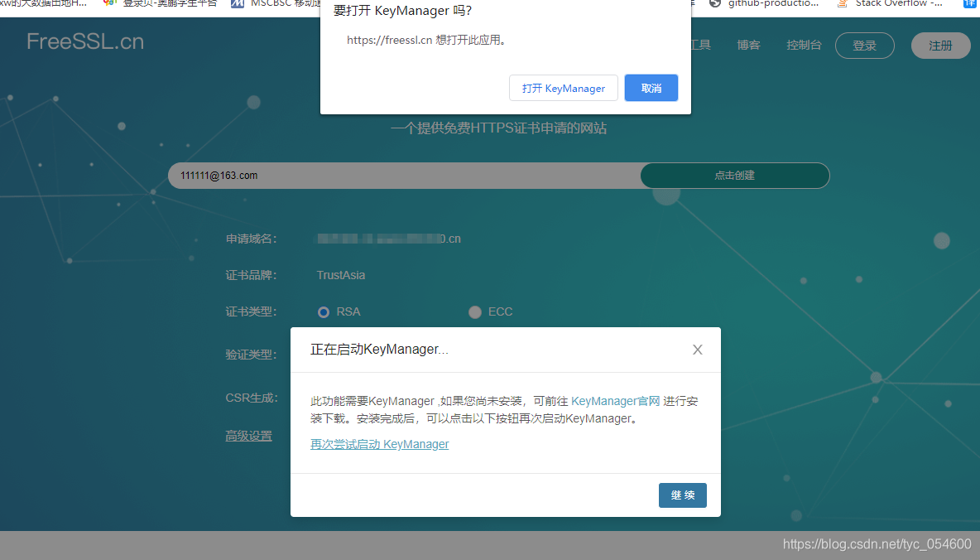The height and width of the screenshot is (560, 980).
Task: Click the 打开 KeyManager button
Action: point(563,88)
